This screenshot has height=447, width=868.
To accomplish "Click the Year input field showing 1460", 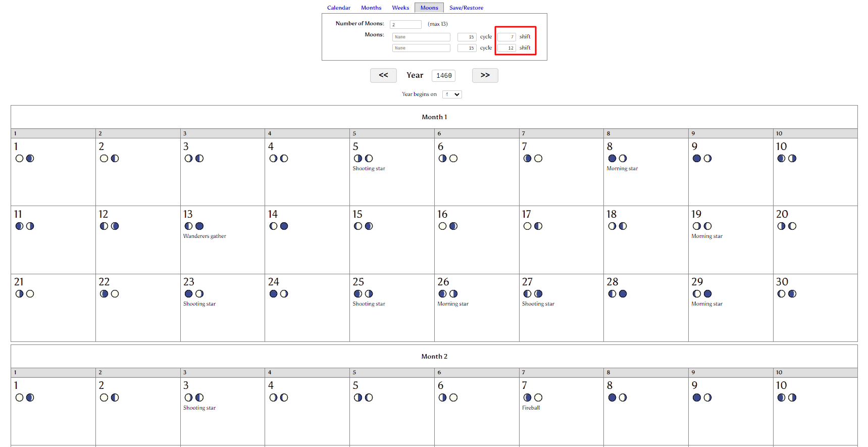I will (x=443, y=76).
